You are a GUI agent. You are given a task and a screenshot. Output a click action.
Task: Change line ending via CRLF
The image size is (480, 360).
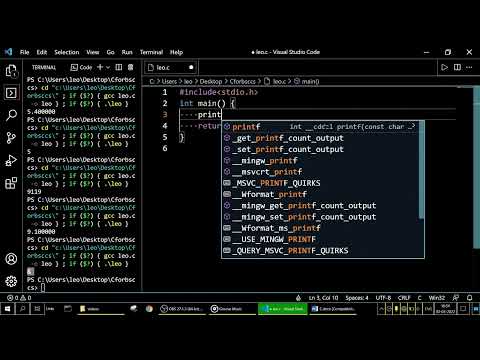pos(404,298)
